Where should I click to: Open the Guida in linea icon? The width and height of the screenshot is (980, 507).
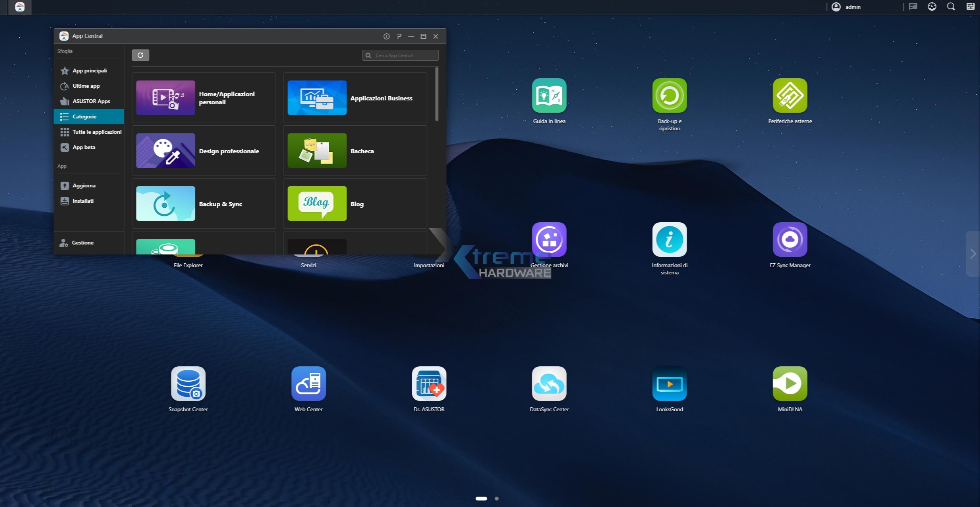[549, 96]
